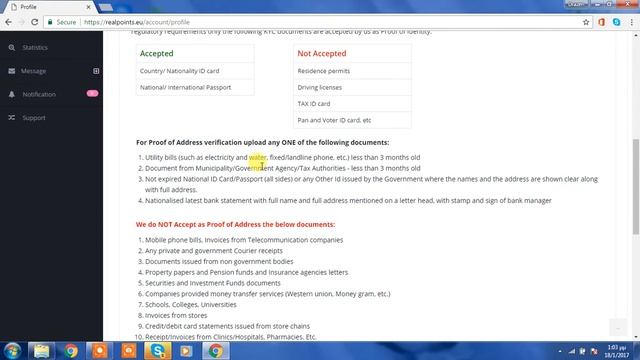Click the page vertical scrollbar thumb
Image resolution: width=640 pixels, height=360 pixels.
coord(636,187)
